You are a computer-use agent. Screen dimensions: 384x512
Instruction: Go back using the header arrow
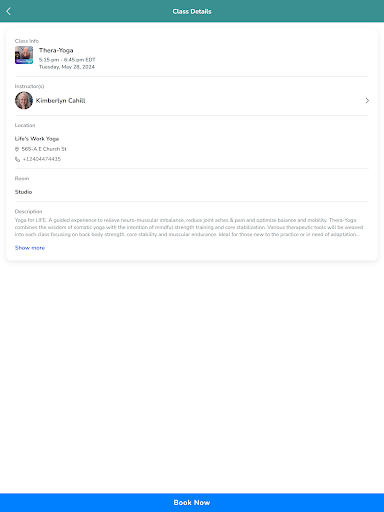[8, 11]
